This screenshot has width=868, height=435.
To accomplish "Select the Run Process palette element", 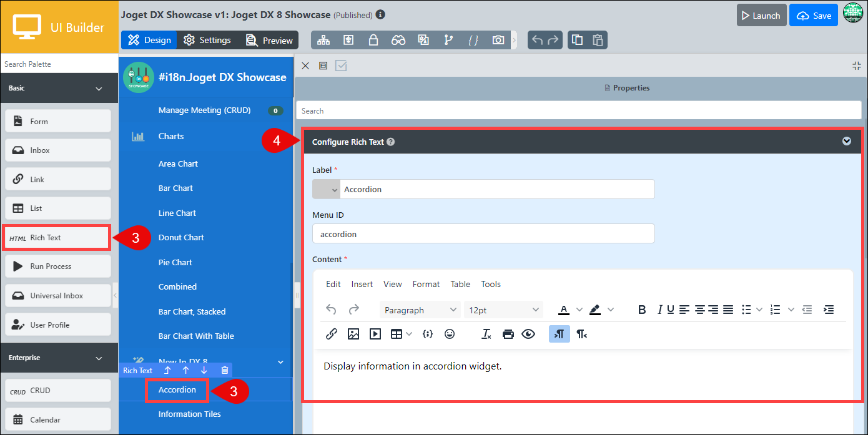I will [x=58, y=266].
